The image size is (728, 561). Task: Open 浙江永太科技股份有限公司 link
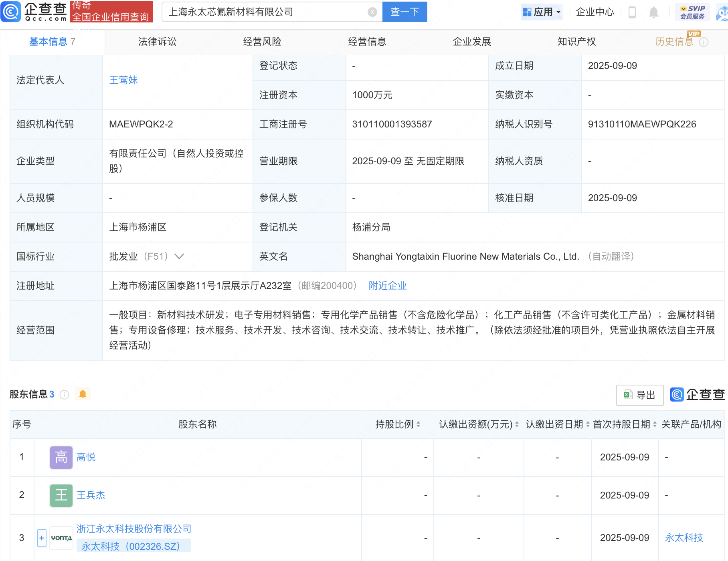click(134, 529)
